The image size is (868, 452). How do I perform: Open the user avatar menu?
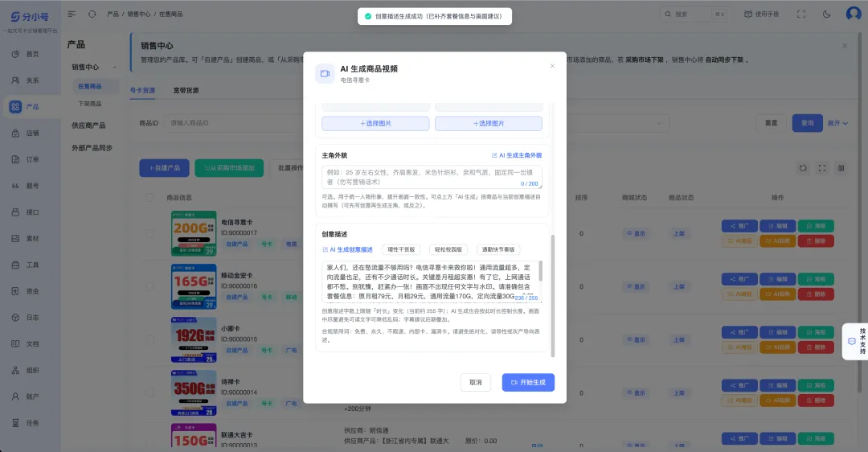click(x=853, y=14)
